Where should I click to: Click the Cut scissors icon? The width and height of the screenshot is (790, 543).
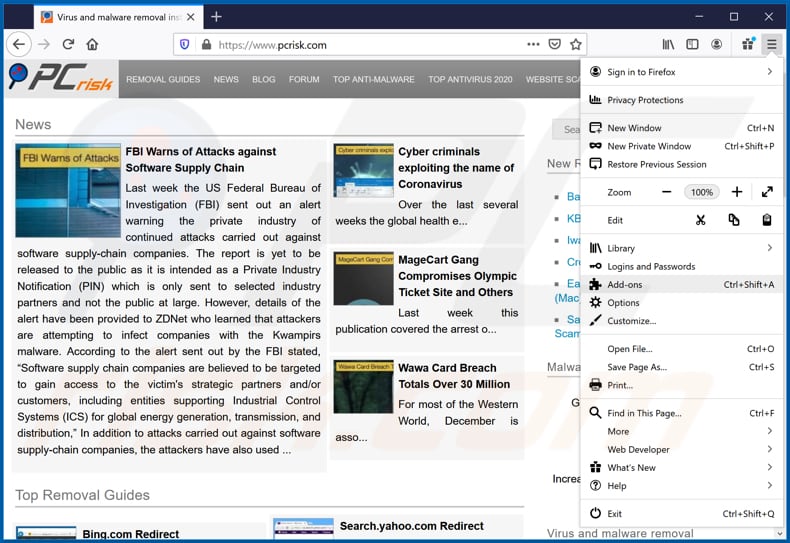(700, 220)
